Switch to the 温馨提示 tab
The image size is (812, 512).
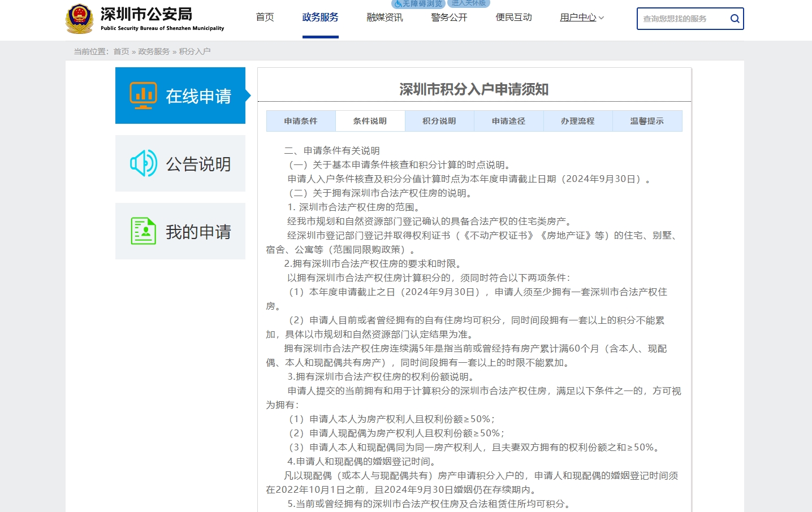[647, 121]
